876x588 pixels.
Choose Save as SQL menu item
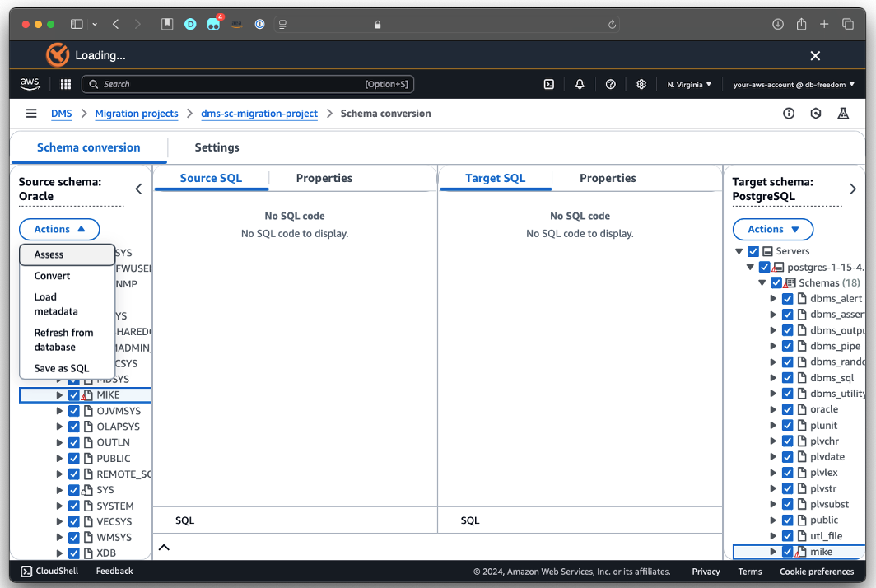pyautogui.click(x=67, y=368)
